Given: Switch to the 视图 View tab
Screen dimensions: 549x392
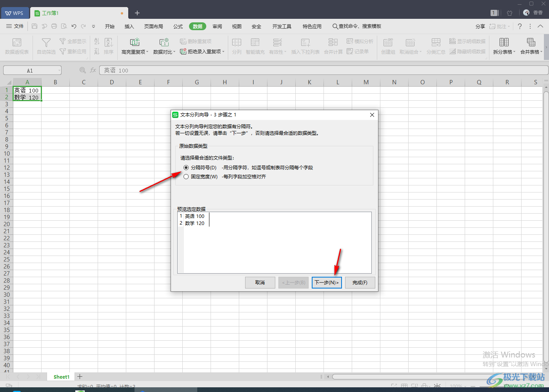Looking at the screenshot, I should (237, 26).
